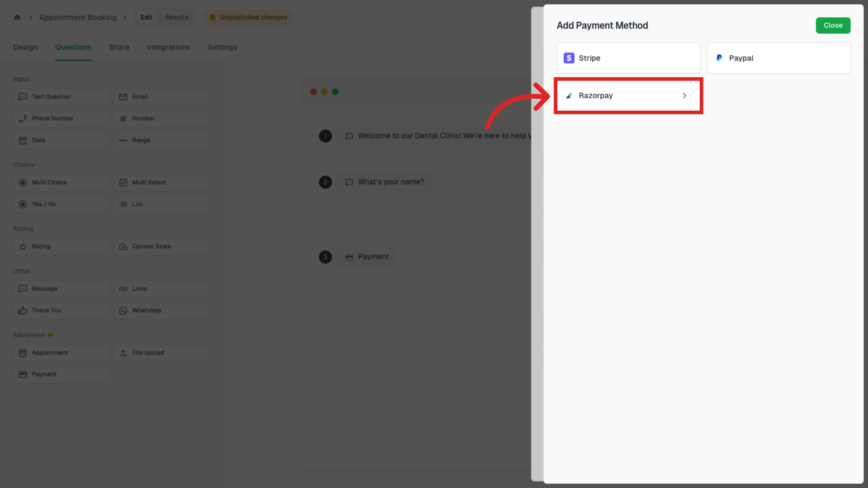Add a WhatsApp block
The height and width of the screenshot is (488, 868).
pos(161,311)
